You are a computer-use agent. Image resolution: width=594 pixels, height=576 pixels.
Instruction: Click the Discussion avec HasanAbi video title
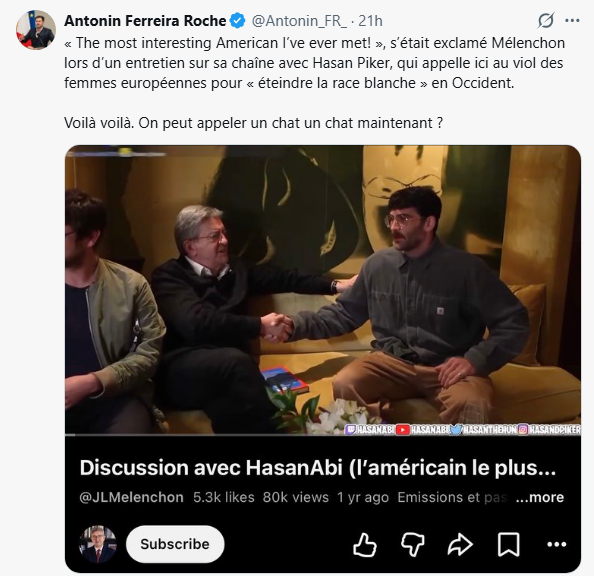(318, 468)
